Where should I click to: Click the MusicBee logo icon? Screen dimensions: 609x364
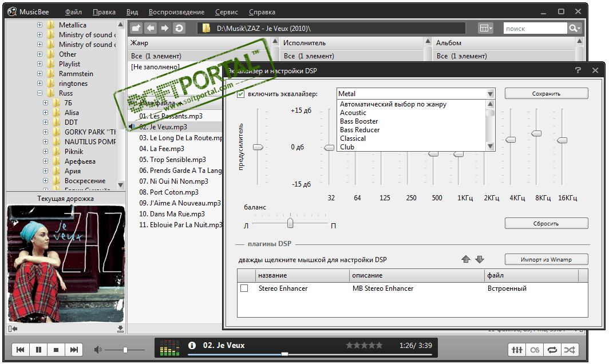12,11
